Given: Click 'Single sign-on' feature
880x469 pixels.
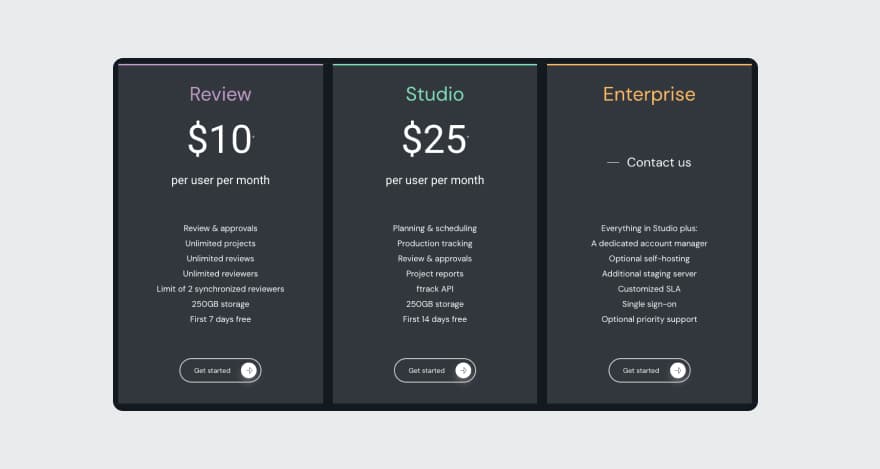Looking at the screenshot, I should [x=649, y=304].
